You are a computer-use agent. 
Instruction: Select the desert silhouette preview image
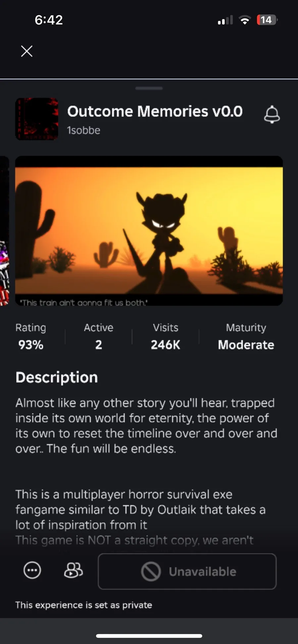pos(149,231)
